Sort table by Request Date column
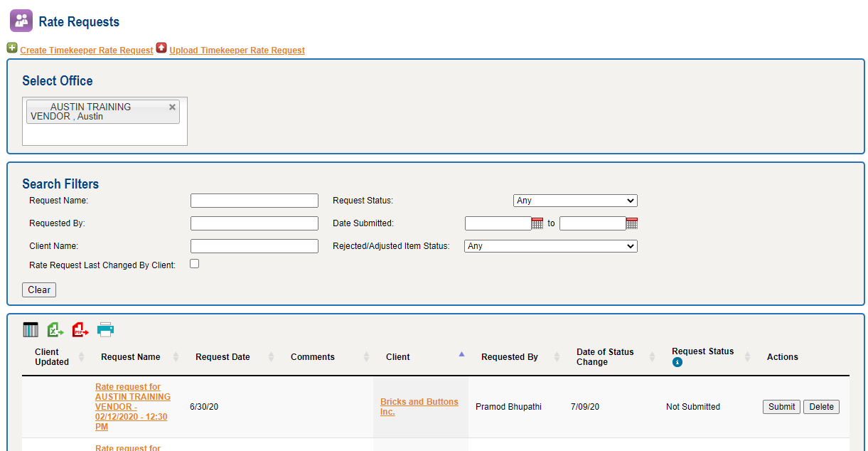The width and height of the screenshot is (868, 451). pyautogui.click(x=223, y=357)
